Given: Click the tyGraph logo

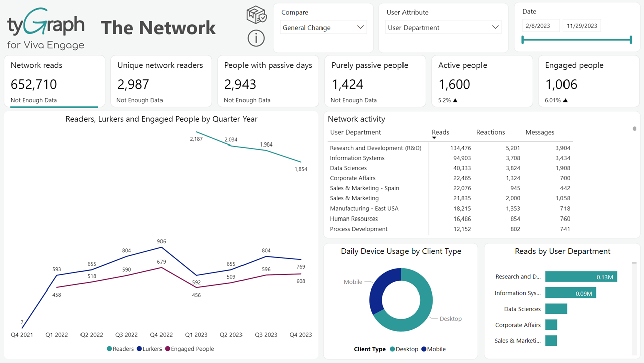Looking at the screenshot, I should click(x=46, y=29).
